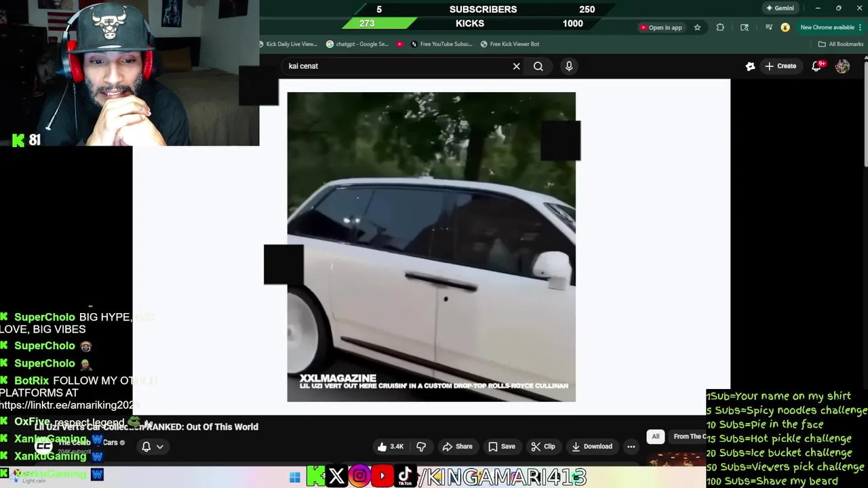Open the Chrome profile avatar icon
Image resolution: width=868 pixels, height=488 pixels.
tap(785, 27)
